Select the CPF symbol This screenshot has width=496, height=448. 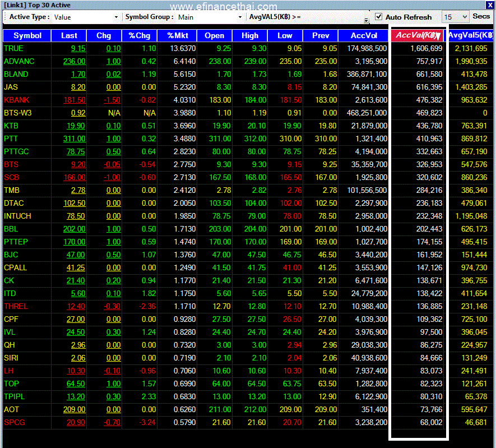pos(11,319)
